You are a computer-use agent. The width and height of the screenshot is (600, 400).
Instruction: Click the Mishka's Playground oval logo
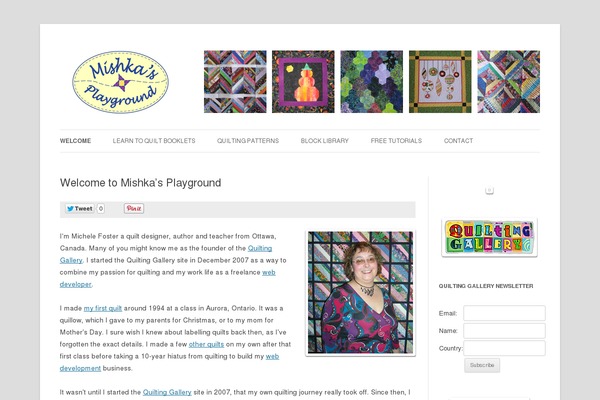120,82
